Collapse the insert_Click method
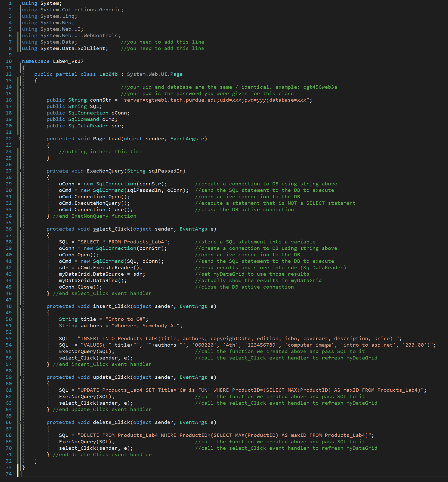 tap(20, 306)
